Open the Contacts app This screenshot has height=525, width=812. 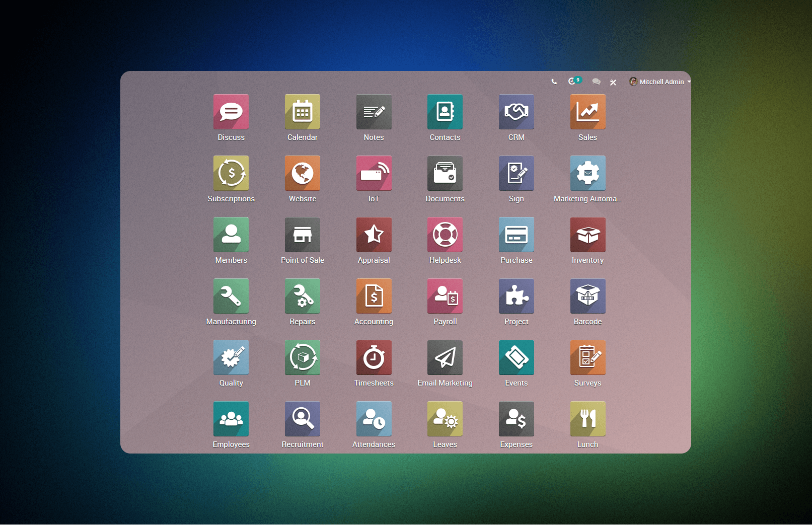click(x=445, y=112)
